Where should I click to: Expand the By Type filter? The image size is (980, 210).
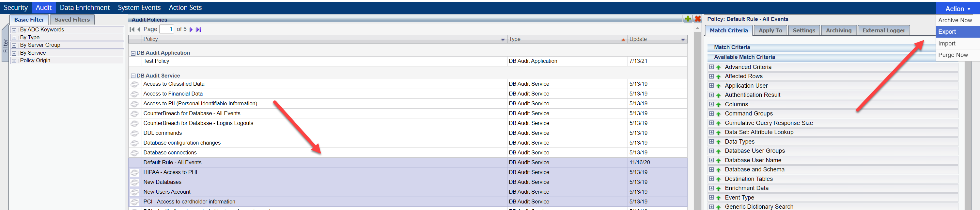coord(14,38)
